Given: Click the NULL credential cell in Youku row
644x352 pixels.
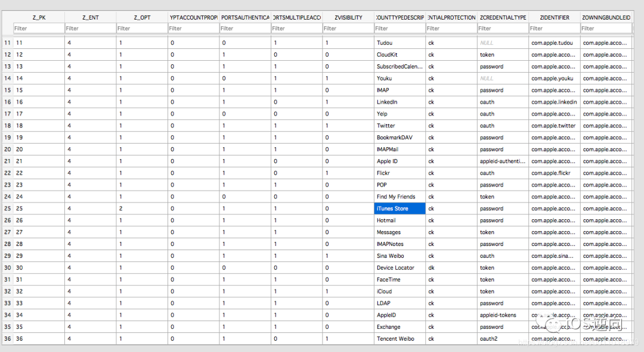Looking at the screenshot, I should [503, 79].
